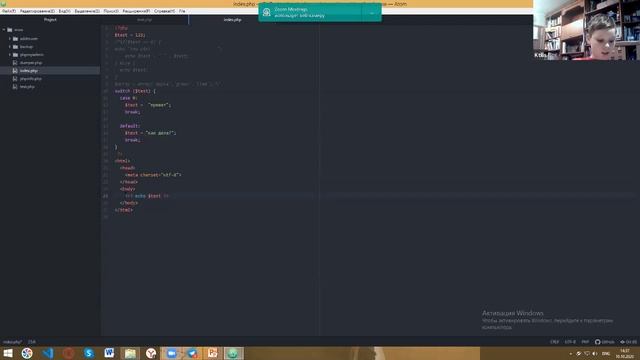This screenshot has width=640, height=360.
Task: Click the echo $test line in body
Action: click(x=147, y=196)
